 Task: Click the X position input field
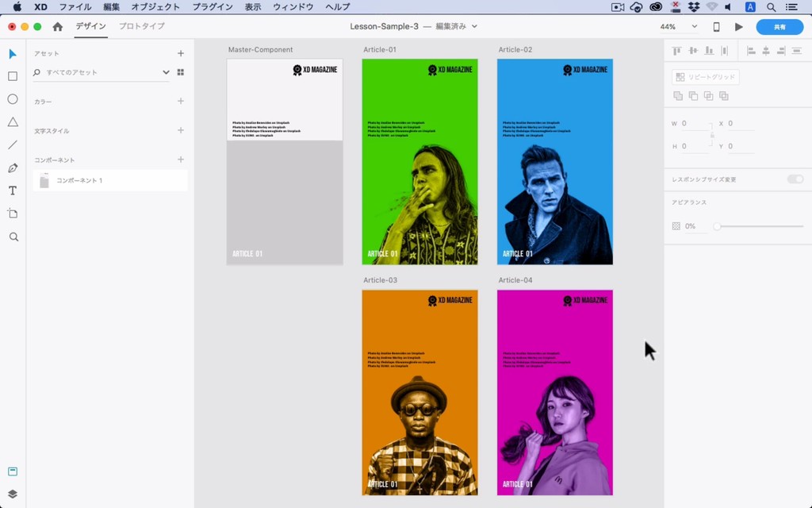pyautogui.click(x=741, y=123)
